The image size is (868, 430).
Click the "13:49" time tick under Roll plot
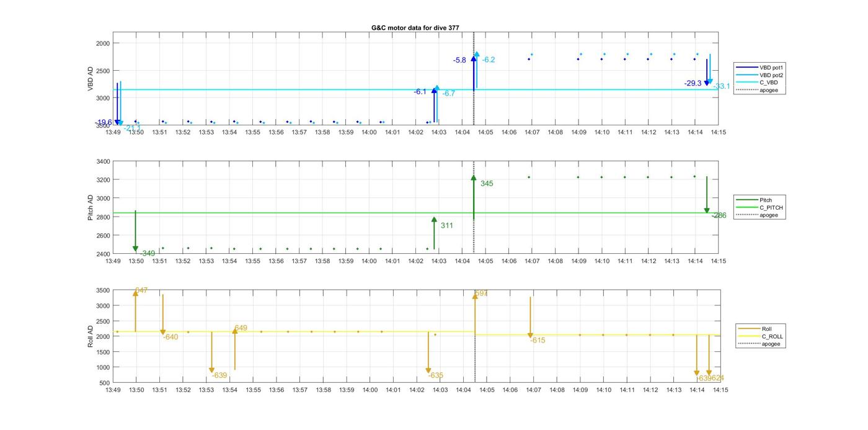tap(113, 390)
